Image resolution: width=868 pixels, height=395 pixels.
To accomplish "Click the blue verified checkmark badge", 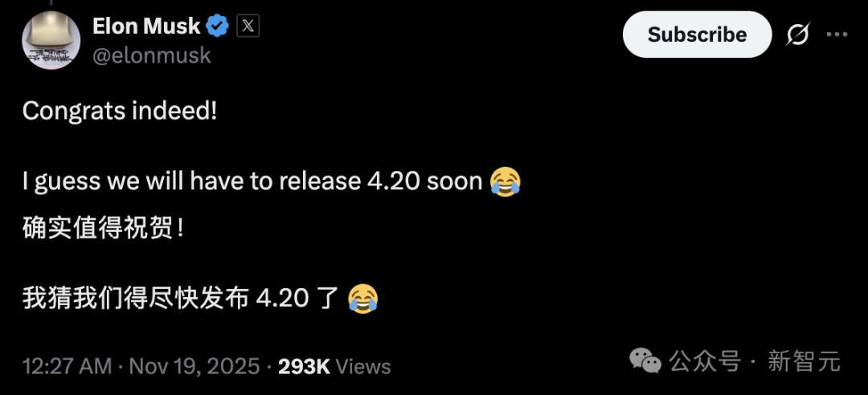I will [x=217, y=26].
